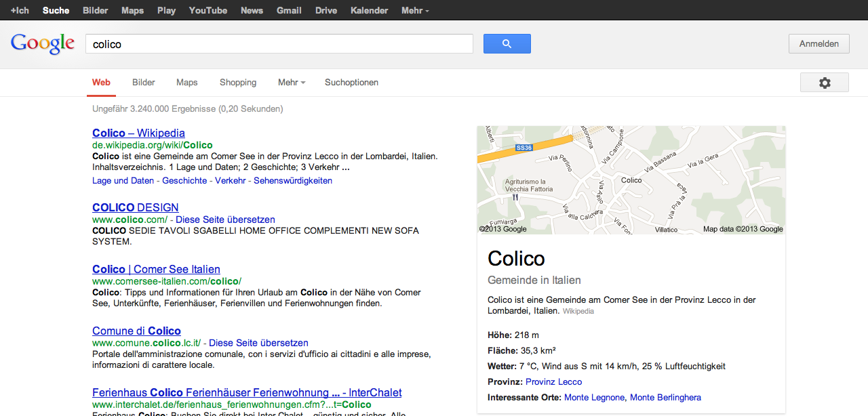Open the Monte Legnone link
Viewport: 868px width, 416px height.
(595, 398)
